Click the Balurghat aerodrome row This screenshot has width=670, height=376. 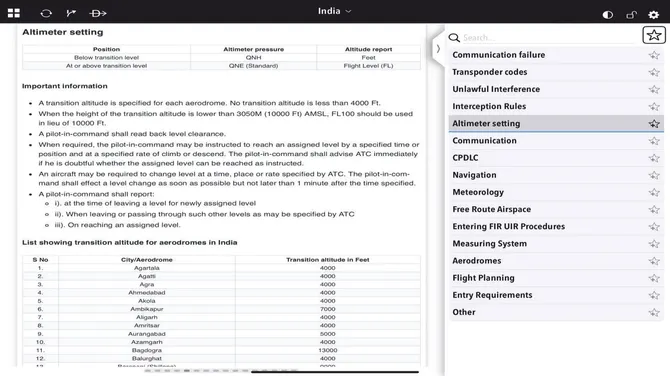(221, 358)
